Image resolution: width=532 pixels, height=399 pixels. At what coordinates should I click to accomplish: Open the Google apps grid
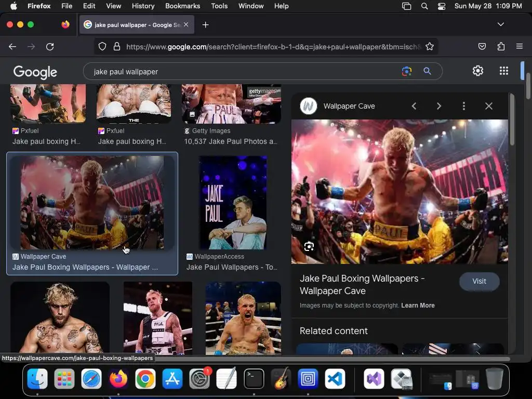[504, 71]
